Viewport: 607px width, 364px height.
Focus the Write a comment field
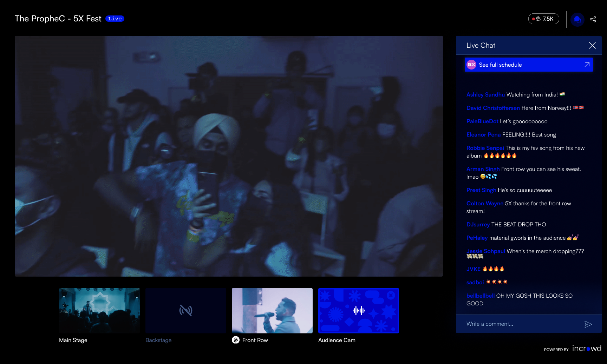point(522,324)
